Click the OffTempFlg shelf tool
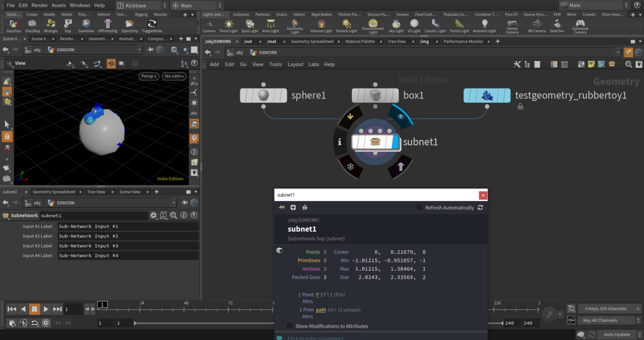The image size is (644, 340). pyautogui.click(x=108, y=26)
